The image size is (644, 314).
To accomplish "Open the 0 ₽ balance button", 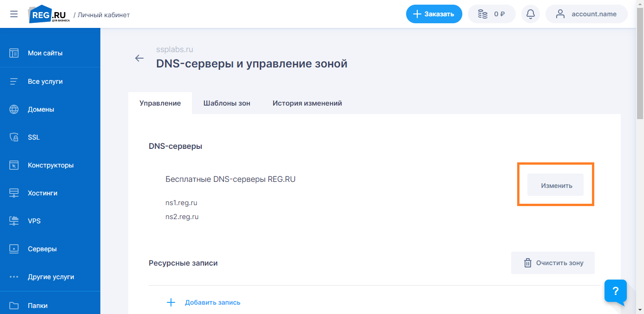I will click(492, 14).
